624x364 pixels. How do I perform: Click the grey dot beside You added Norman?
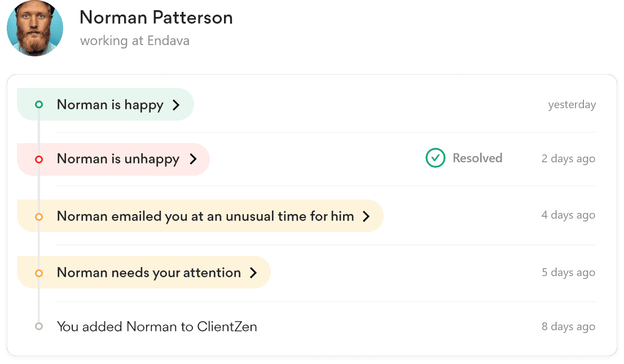click(x=39, y=326)
